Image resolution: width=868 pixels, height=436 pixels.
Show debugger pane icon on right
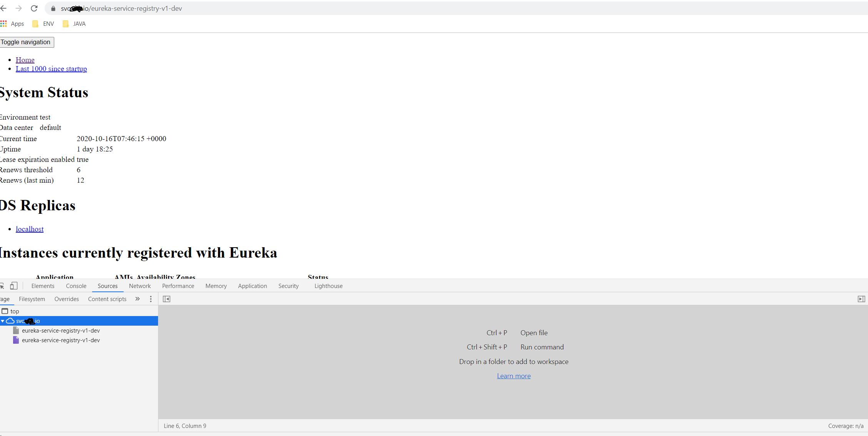861,299
